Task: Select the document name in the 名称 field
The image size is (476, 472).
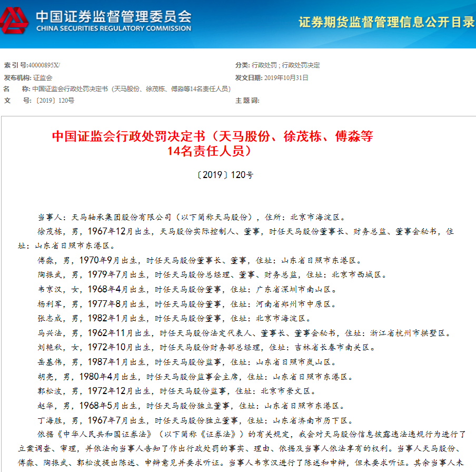Action: coord(132,89)
